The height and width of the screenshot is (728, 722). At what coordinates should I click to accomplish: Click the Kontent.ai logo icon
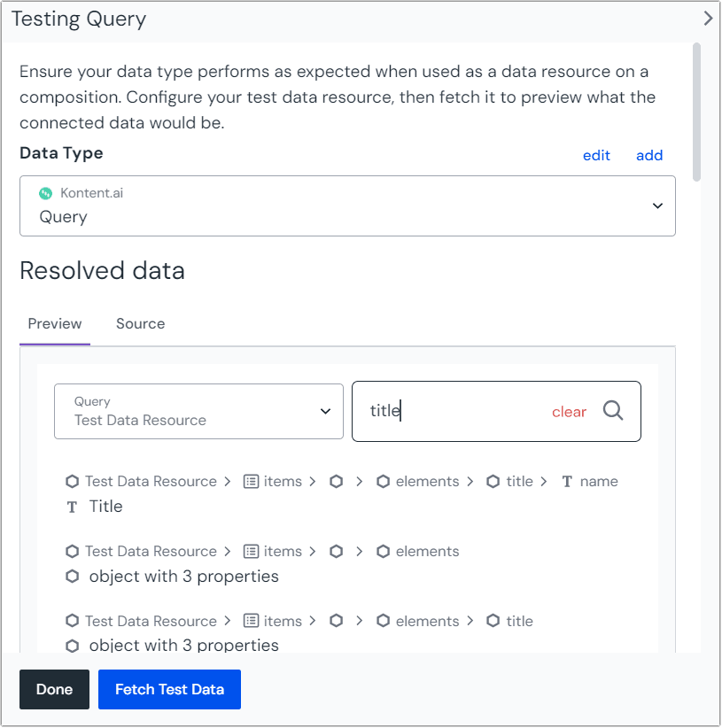click(45, 192)
